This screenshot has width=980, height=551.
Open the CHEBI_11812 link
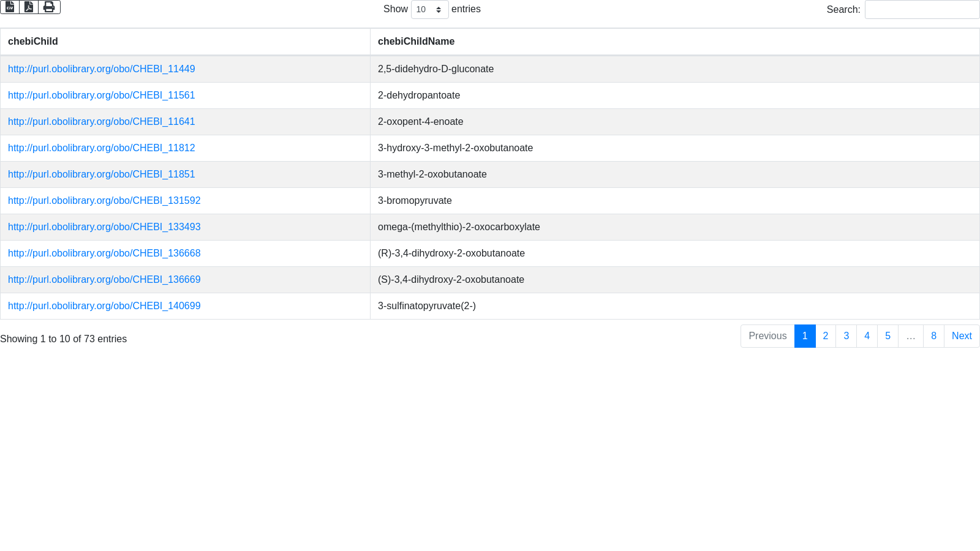102,148
